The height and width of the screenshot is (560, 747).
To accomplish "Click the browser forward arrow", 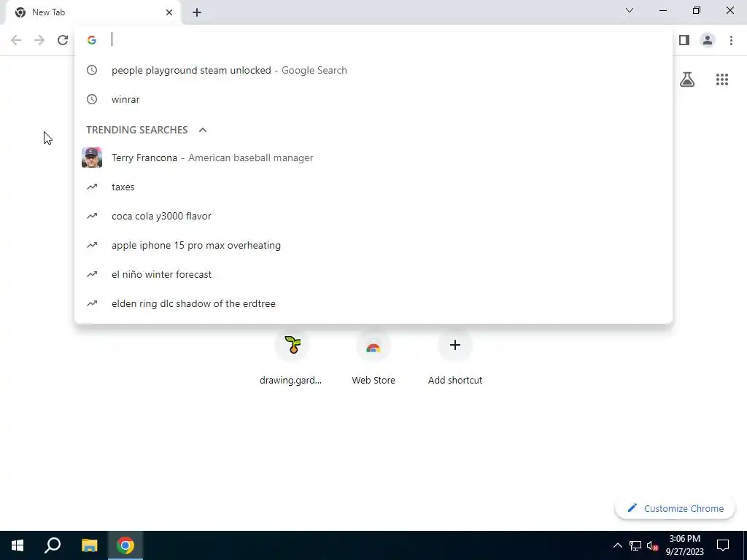I will [39, 40].
